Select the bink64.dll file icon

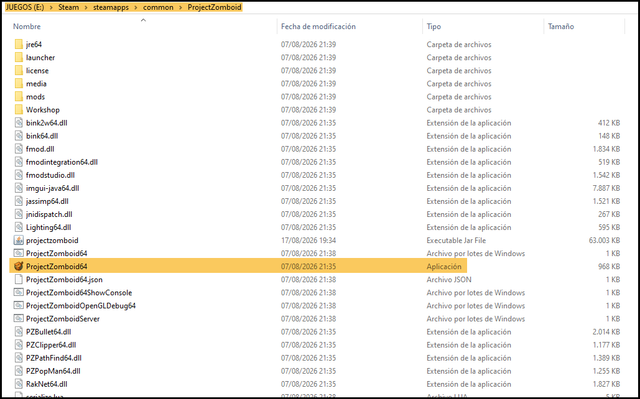pyautogui.click(x=19, y=135)
